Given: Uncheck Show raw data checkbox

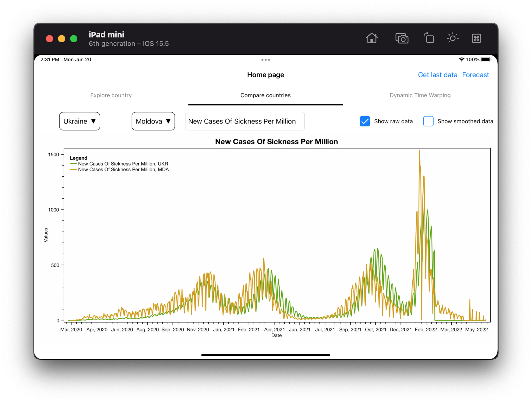Looking at the screenshot, I should tap(365, 121).
